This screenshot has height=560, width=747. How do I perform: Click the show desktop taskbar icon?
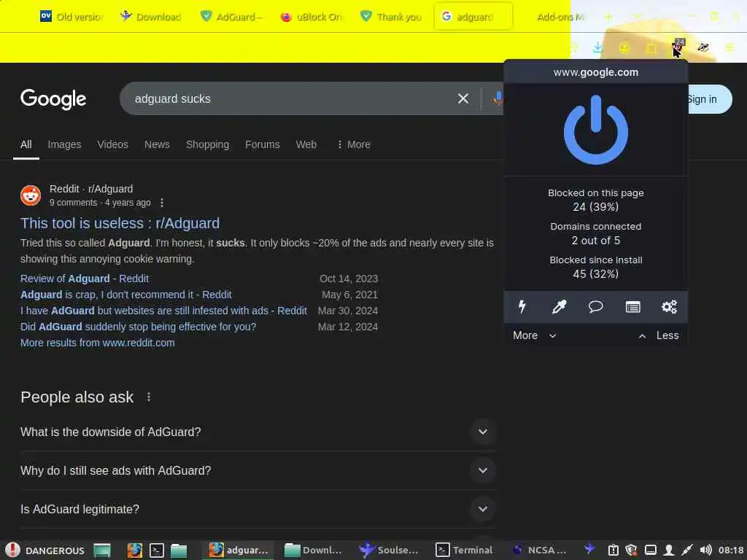(102, 551)
